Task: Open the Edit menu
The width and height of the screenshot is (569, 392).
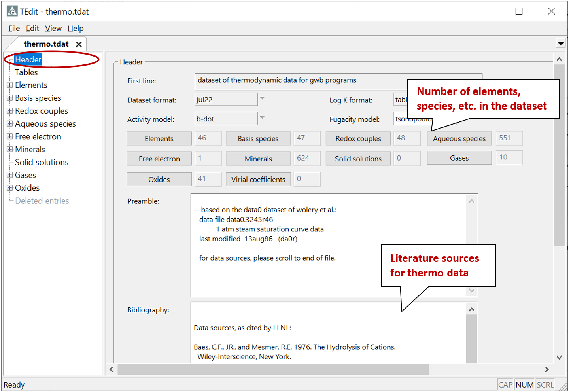Action: (x=32, y=28)
